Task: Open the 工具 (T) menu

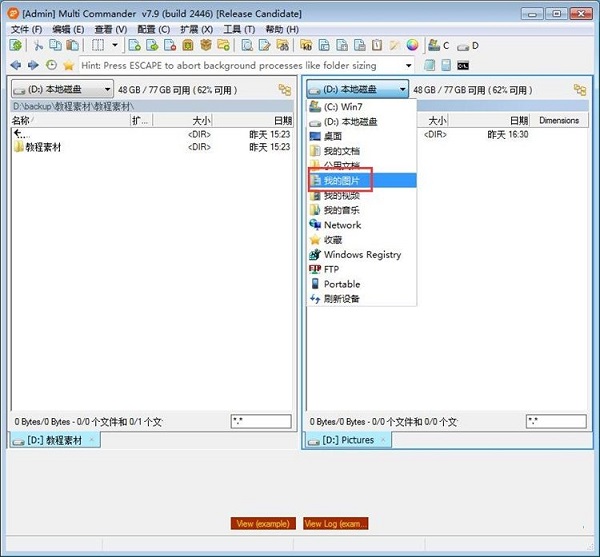Action: [238, 30]
